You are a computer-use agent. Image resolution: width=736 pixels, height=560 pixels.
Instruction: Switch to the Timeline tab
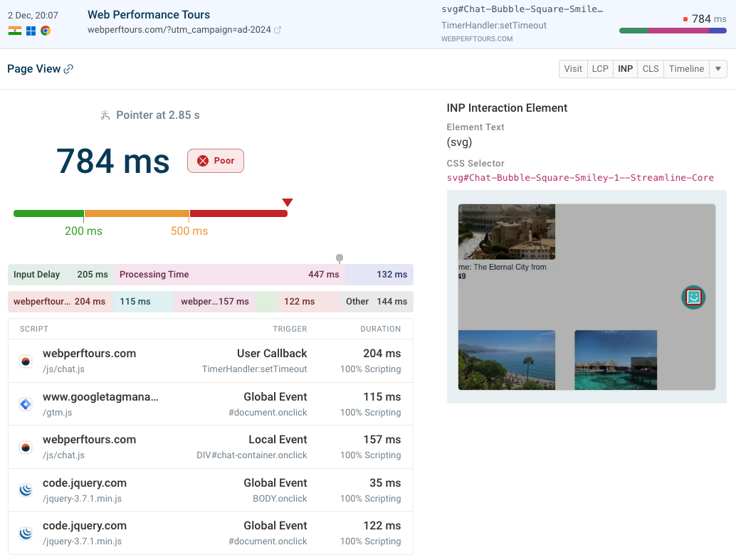point(685,68)
